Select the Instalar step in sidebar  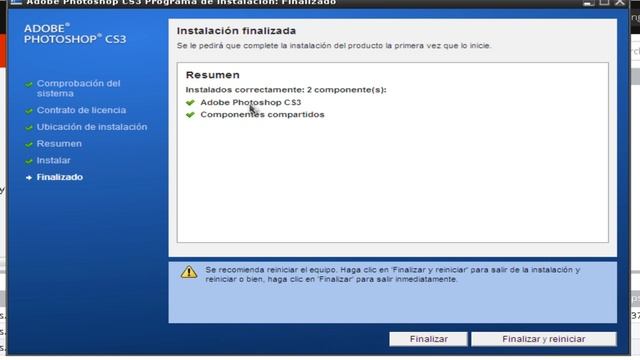[x=53, y=160]
